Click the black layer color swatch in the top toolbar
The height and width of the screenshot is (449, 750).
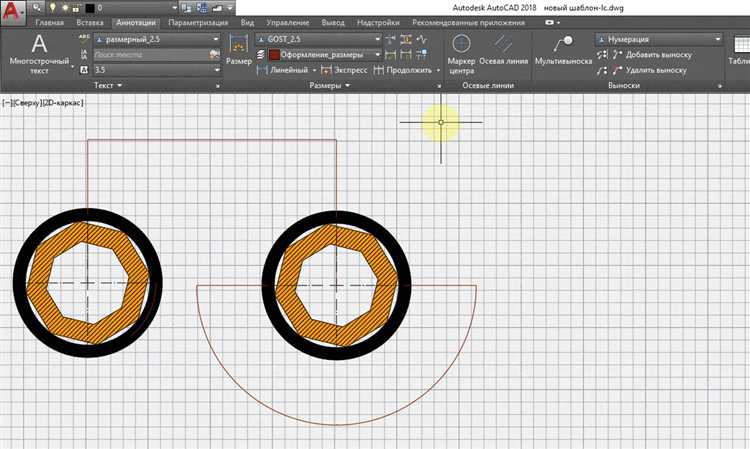89,8
